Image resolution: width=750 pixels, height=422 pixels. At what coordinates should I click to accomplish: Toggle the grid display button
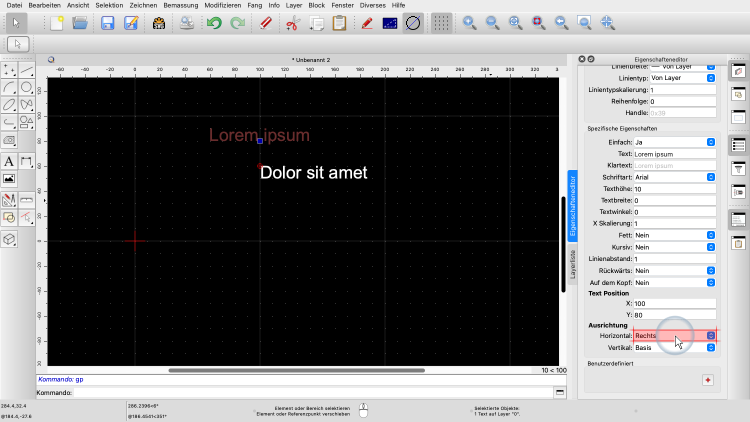(x=441, y=22)
